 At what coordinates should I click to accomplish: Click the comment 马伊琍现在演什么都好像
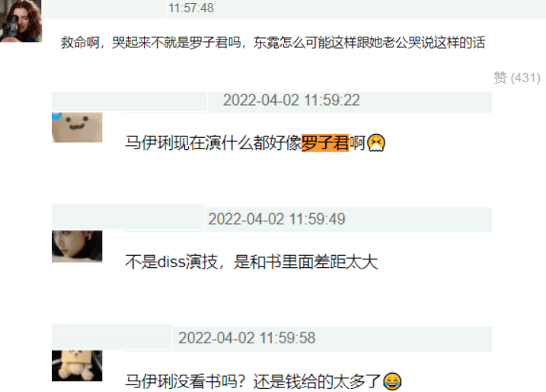[x=255, y=143]
